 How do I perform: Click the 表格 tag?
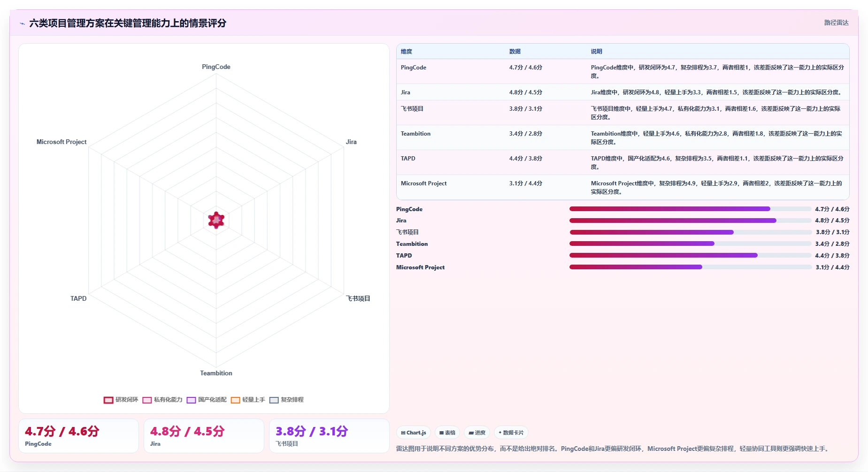click(x=447, y=433)
